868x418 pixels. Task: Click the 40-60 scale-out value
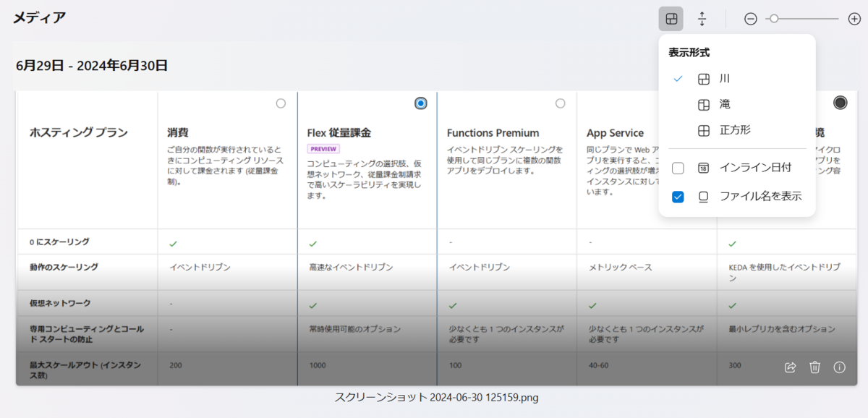click(598, 365)
